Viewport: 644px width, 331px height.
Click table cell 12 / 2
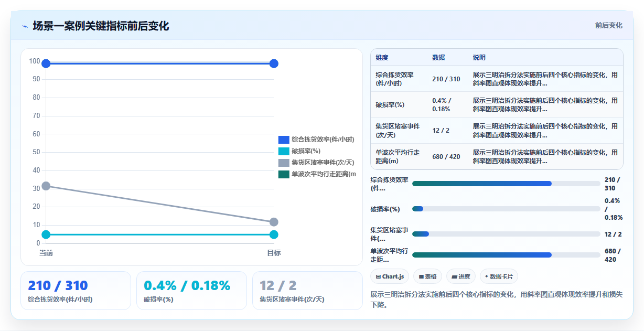tap(447, 130)
